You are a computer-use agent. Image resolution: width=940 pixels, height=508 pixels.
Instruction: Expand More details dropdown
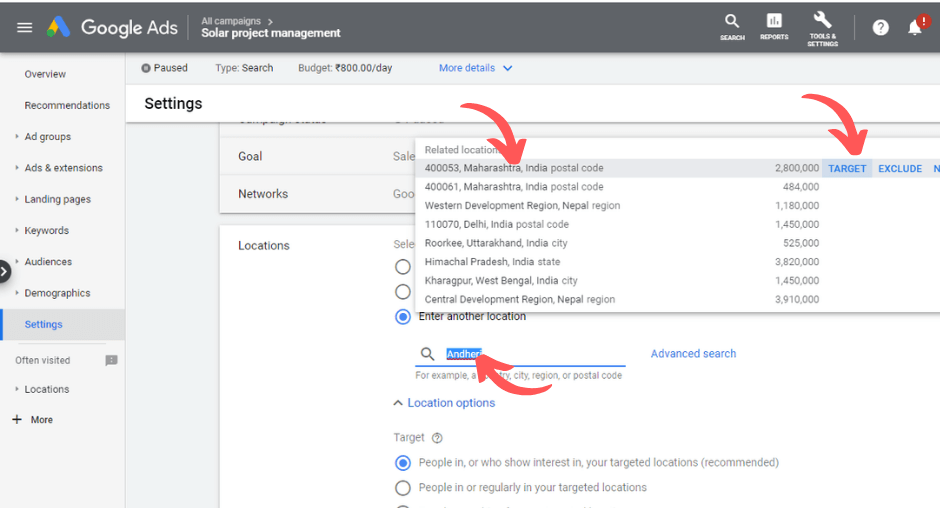click(475, 68)
